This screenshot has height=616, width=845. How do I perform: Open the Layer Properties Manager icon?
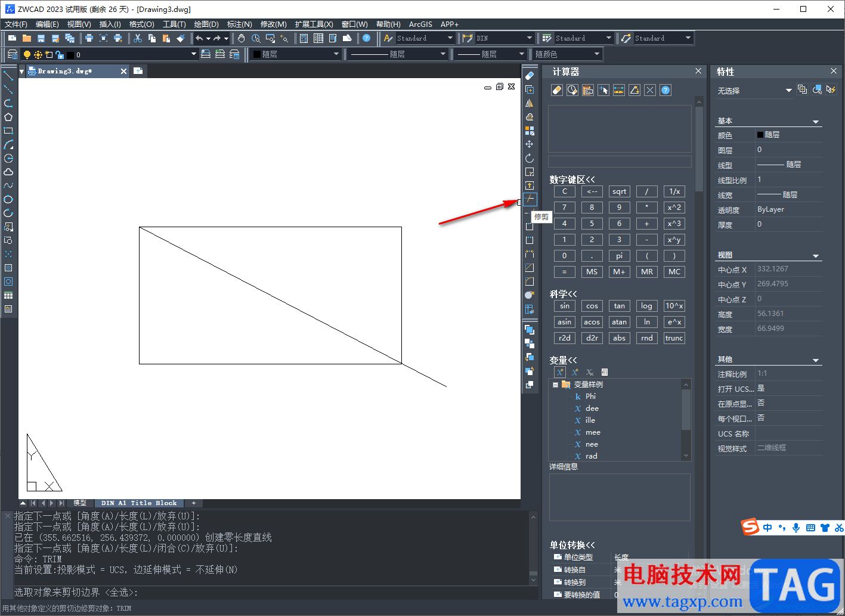[x=12, y=54]
